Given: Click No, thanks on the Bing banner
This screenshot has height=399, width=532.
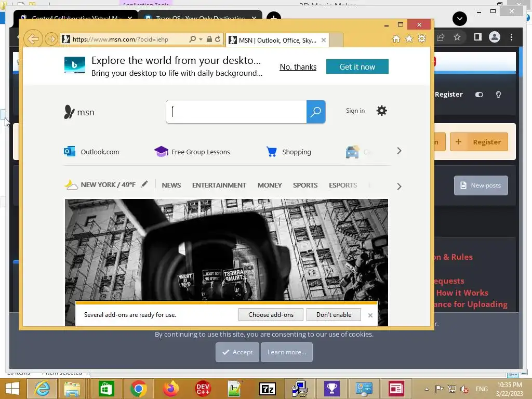Looking at the screenshot, I should [x=298, y=67].
